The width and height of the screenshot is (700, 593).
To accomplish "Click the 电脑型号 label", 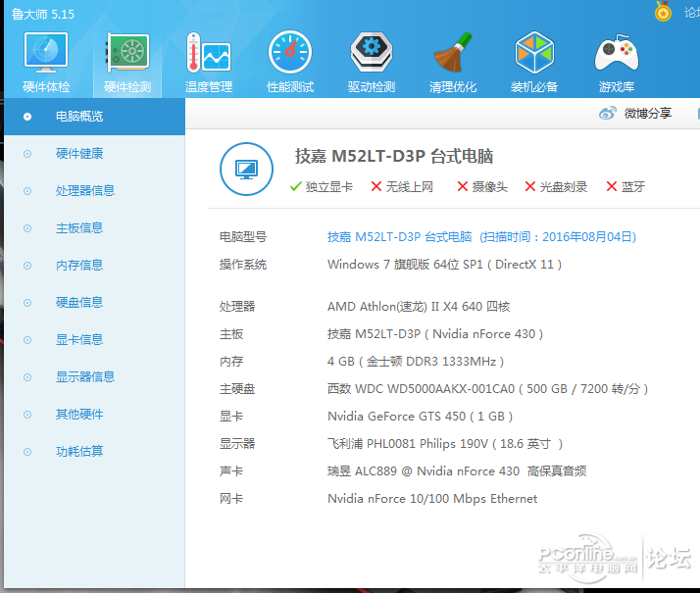I will [x=243, y=237].
